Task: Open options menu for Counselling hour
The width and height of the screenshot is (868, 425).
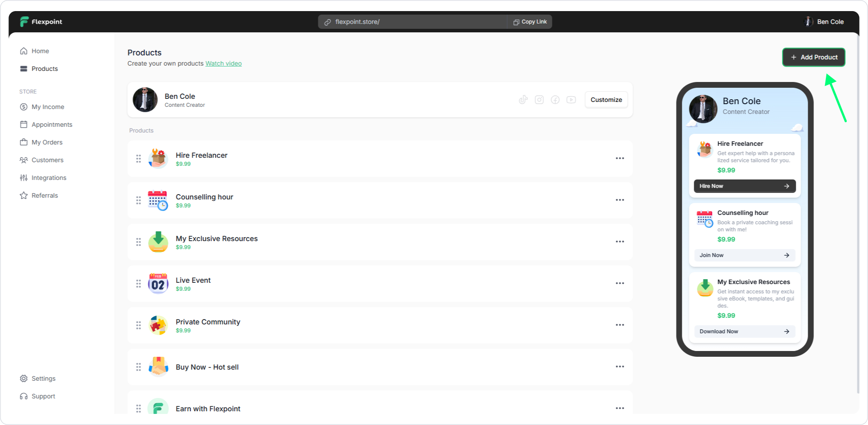Action: (x=619, y=200)
